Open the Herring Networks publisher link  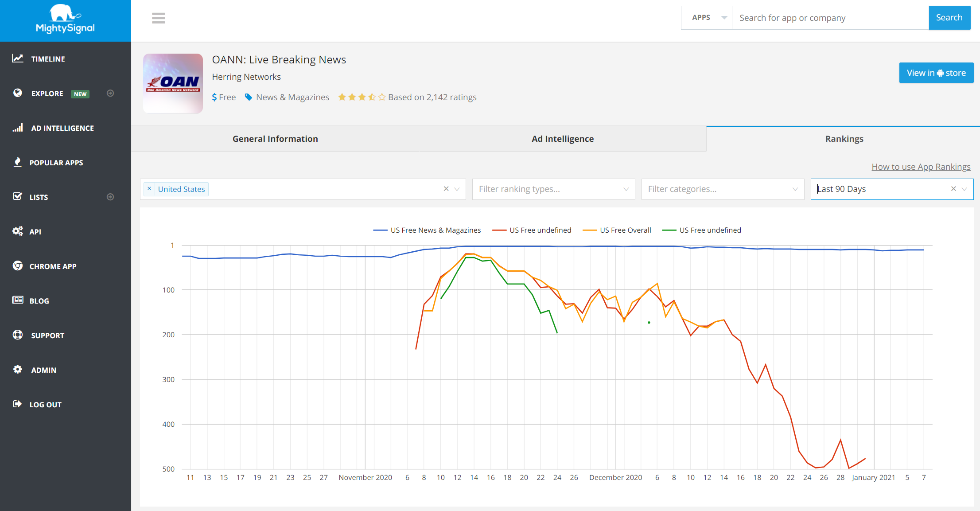[x=246, y=77]
